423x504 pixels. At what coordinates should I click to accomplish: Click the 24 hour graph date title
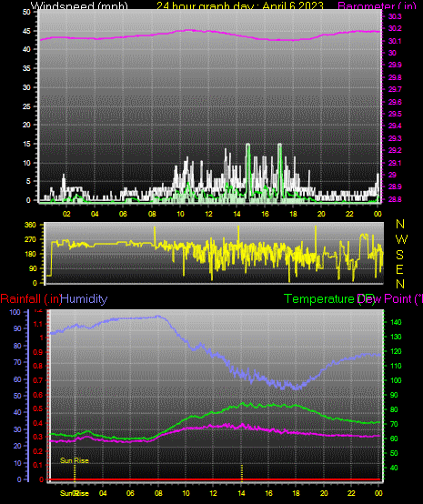[240, 5]
